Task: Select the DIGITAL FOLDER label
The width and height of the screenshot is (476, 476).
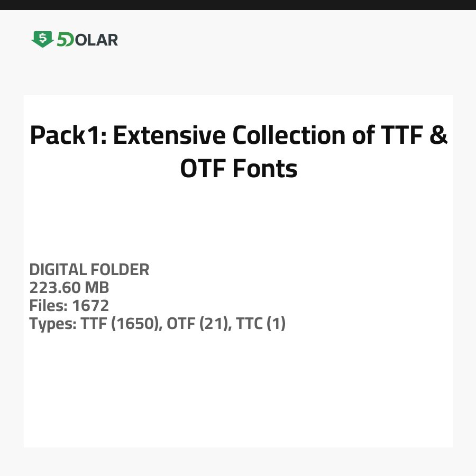Action: (89, 270)
